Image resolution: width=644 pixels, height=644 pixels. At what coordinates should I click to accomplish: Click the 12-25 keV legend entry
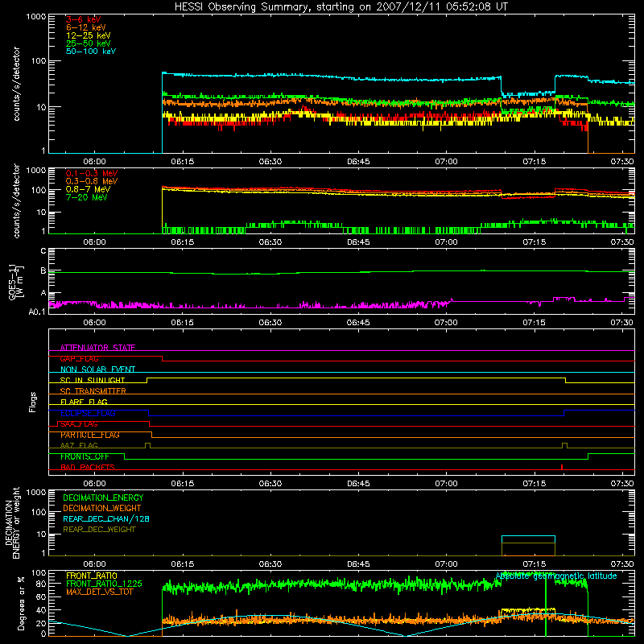88,35
